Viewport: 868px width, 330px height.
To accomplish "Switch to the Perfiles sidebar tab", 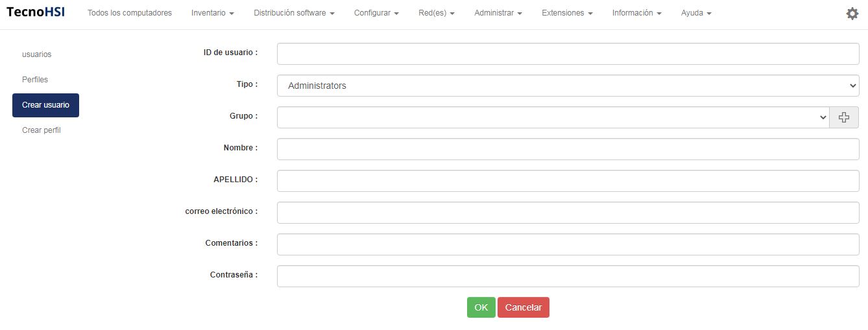I will (x=35, y=80).
